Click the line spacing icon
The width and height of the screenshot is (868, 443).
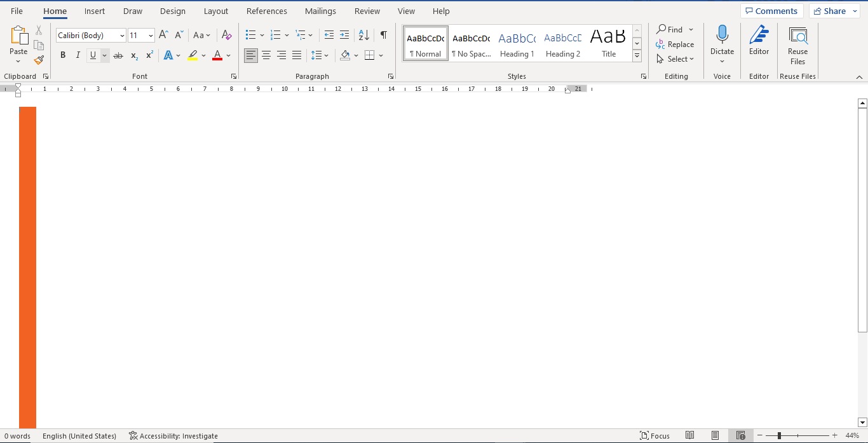316,55
